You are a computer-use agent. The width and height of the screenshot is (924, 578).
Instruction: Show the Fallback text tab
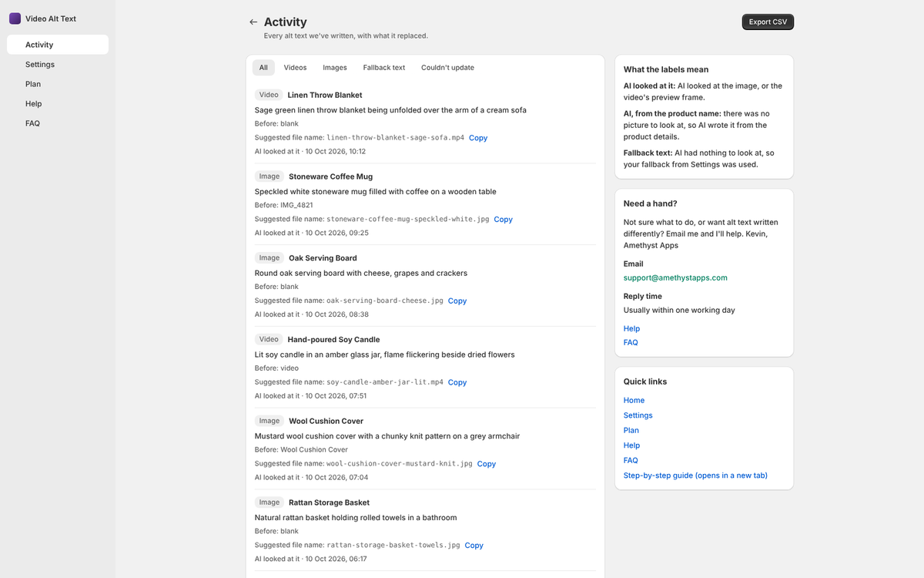384,68
